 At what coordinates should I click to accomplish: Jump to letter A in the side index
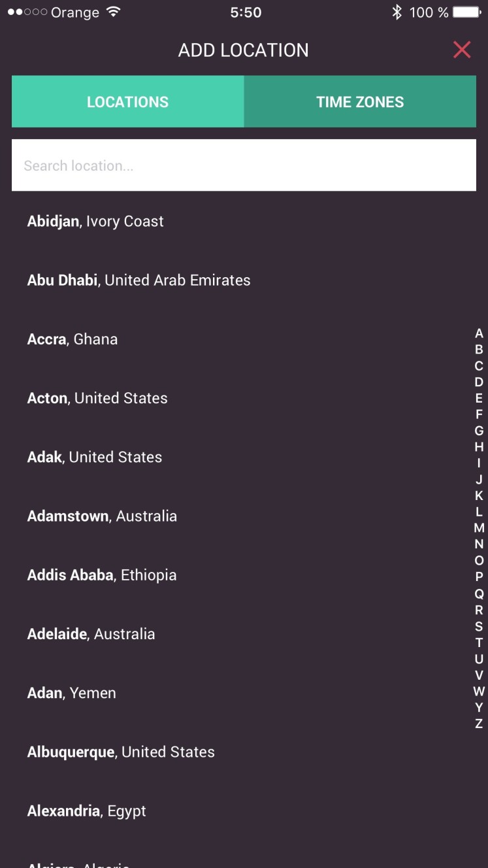479,333
